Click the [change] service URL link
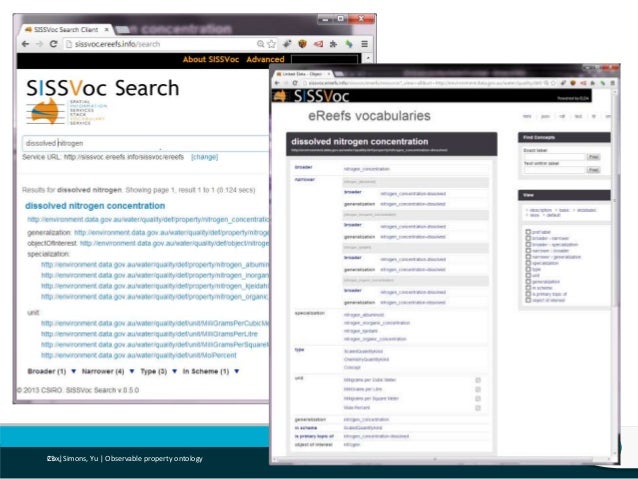 (x=204, y=157)
